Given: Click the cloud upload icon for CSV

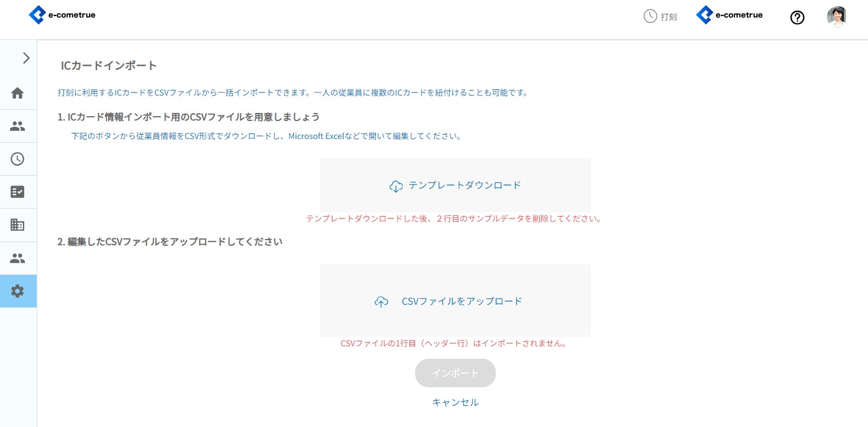Looking at the screenshot, I should [x=381, y=302].
